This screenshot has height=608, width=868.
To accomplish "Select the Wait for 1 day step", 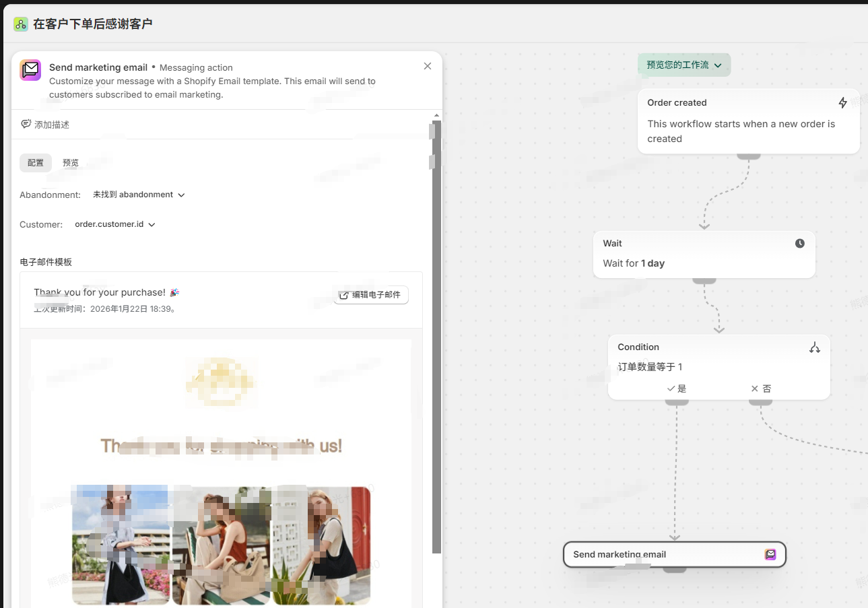I will tap(704, 255).
